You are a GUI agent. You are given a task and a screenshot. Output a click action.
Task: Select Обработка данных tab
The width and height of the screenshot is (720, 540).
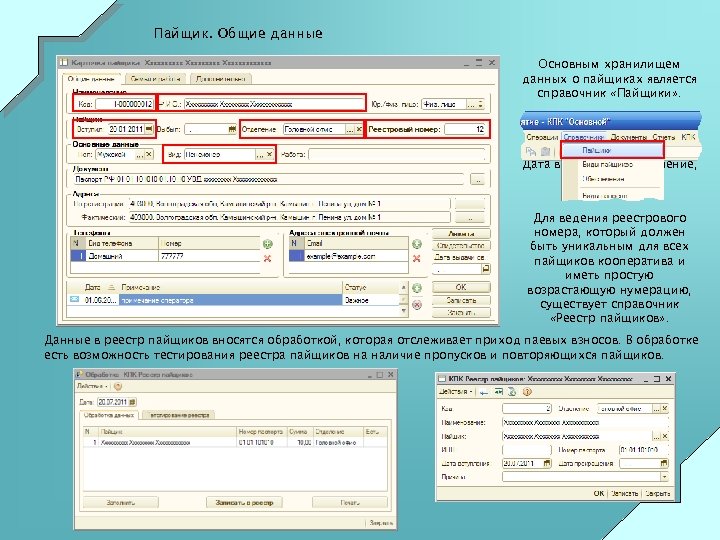pos(109,415)
